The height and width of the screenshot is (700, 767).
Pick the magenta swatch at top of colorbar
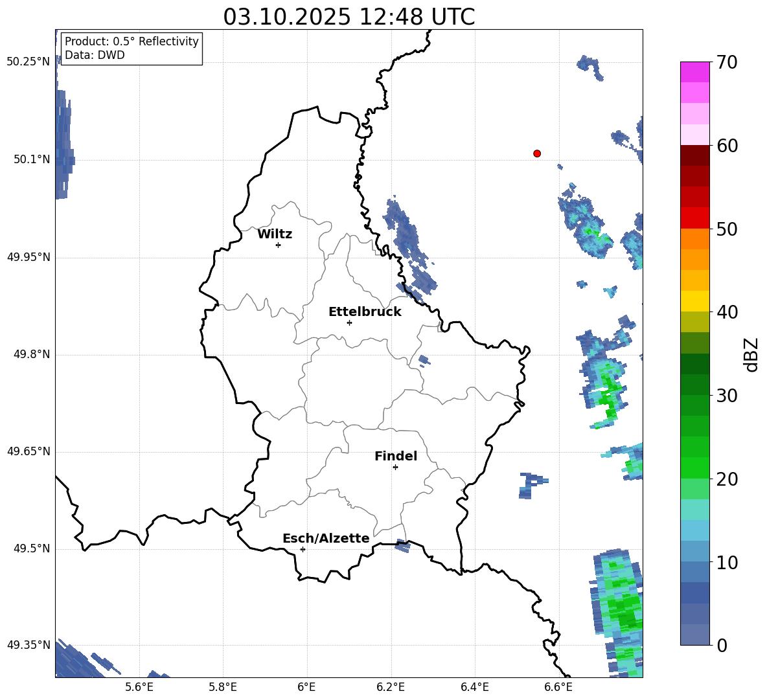[694, 73]
